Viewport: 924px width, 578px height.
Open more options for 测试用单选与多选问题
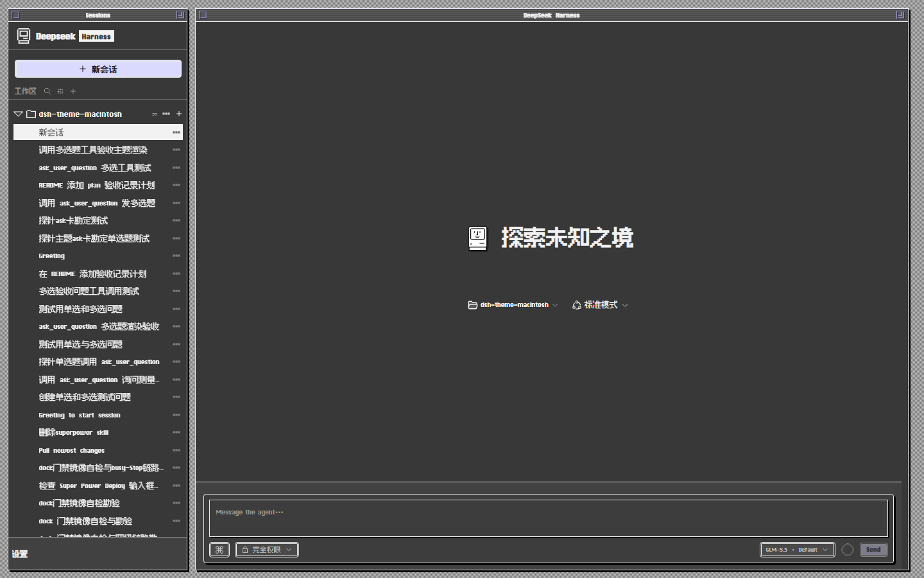[176, 344]
